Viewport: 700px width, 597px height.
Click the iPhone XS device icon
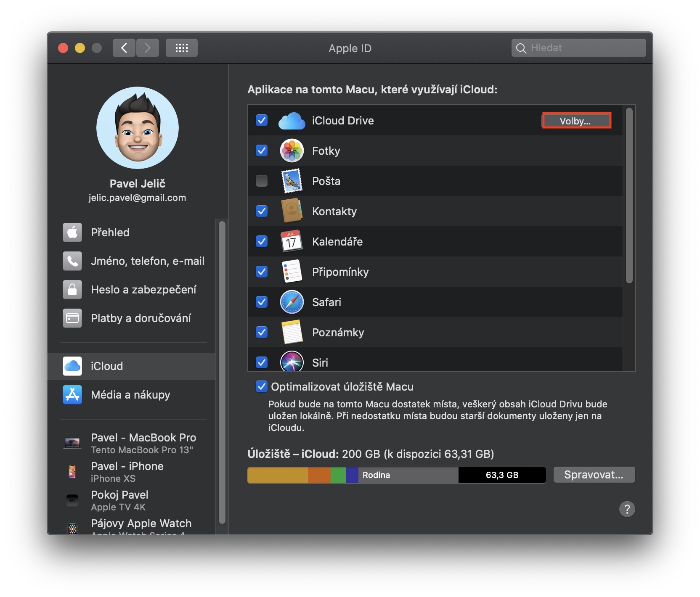point(72,472)
